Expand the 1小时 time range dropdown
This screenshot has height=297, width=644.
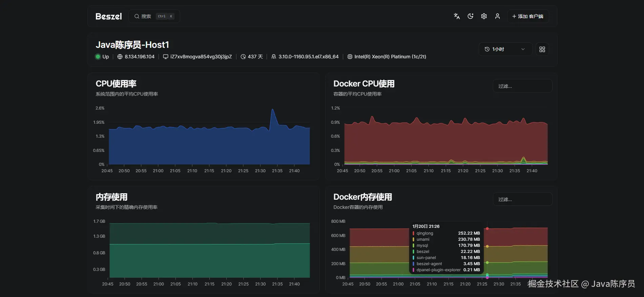505,49
